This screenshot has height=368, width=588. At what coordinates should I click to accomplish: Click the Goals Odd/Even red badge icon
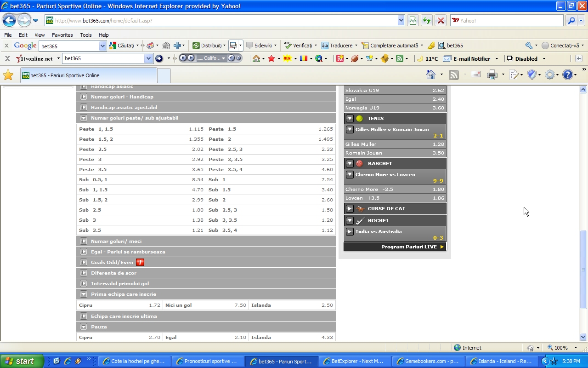click(x=140, y=262)
